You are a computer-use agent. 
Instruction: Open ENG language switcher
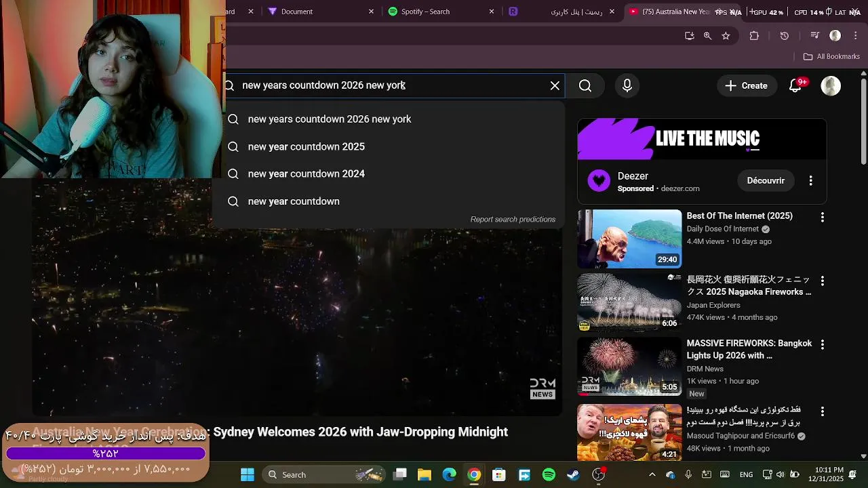(746, 474)
